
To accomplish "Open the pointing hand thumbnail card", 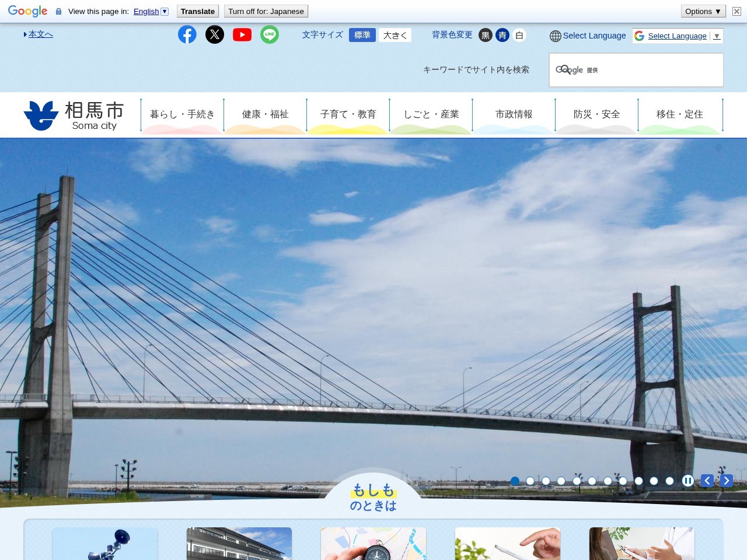I will 508,544.
